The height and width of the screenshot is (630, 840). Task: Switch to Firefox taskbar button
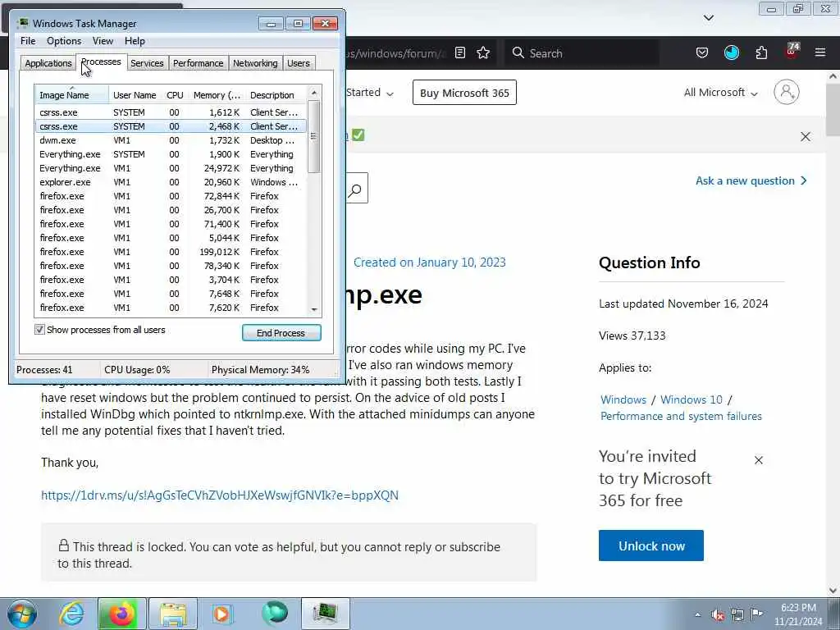click(x=121, y=614)
